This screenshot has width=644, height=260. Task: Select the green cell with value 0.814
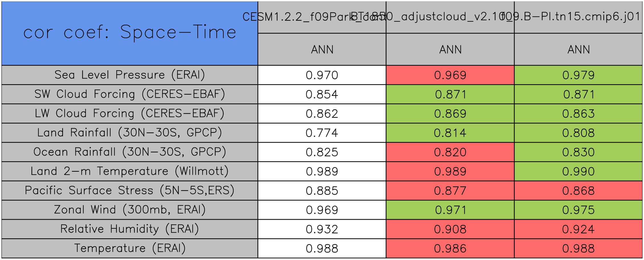450,133
